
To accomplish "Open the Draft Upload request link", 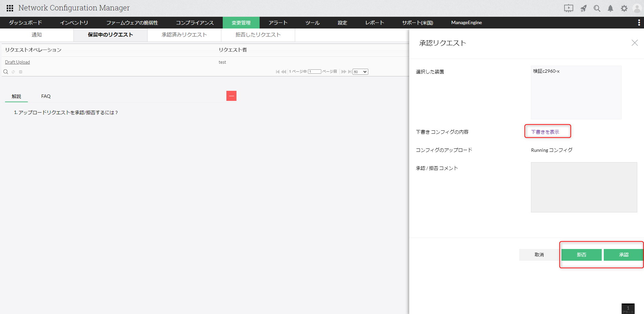I will point(17,62).
